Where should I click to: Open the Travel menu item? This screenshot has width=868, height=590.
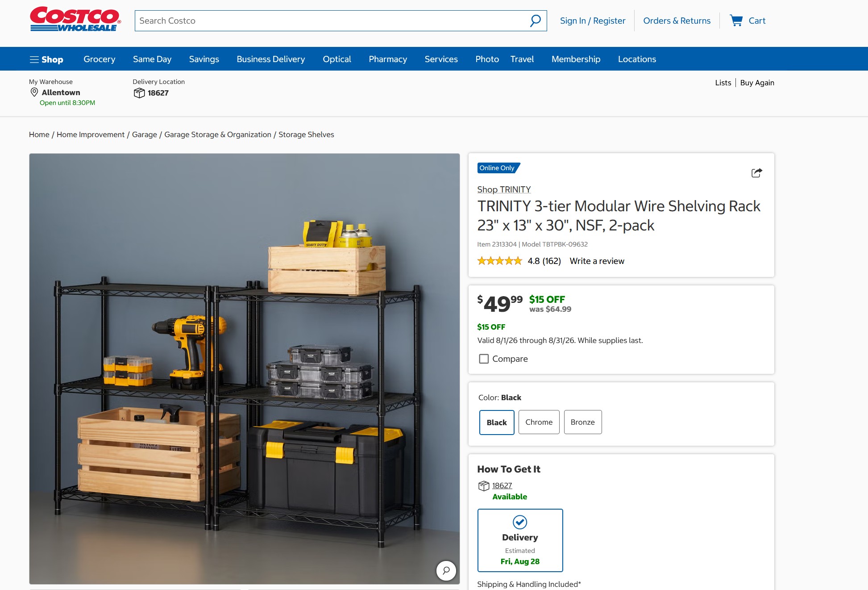(x=522, y=59)
